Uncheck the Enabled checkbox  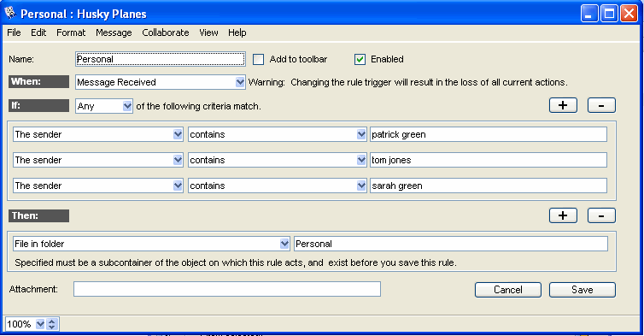[x=360, y=59]
